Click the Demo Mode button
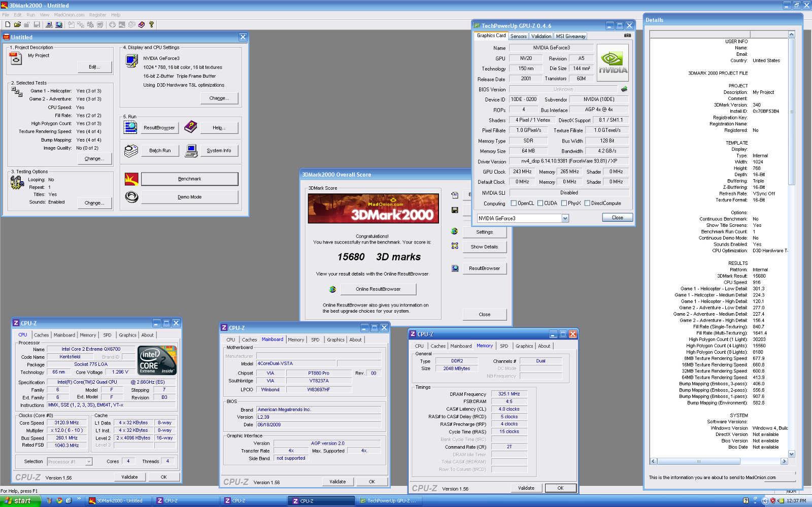The height and width of the screenshot is (507, 812). click(x=190, y=197)
